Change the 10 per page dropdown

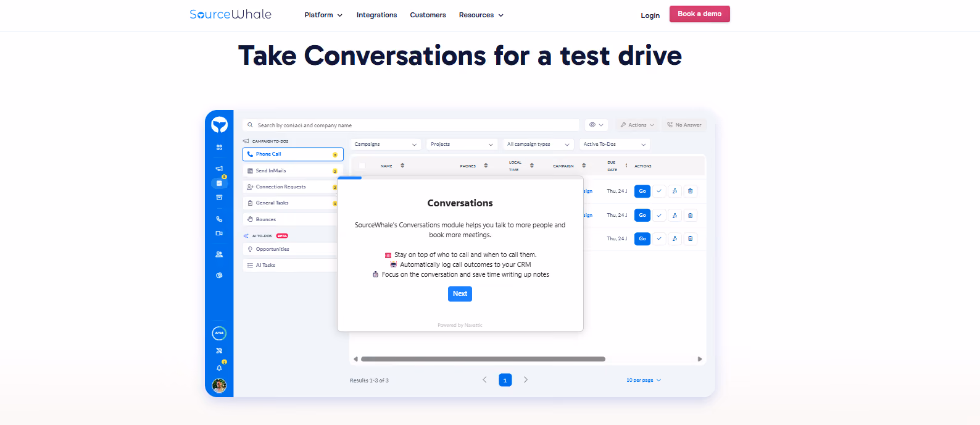[644, 381]
